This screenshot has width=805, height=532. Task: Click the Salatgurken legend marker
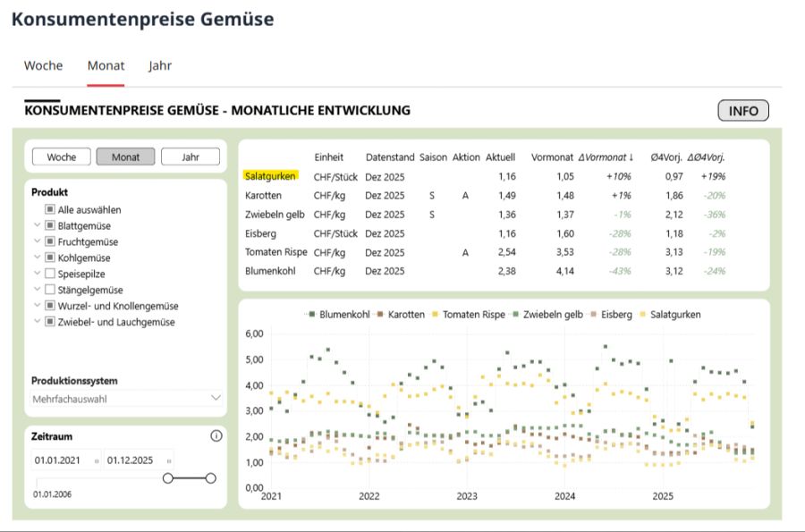[642, 315]
